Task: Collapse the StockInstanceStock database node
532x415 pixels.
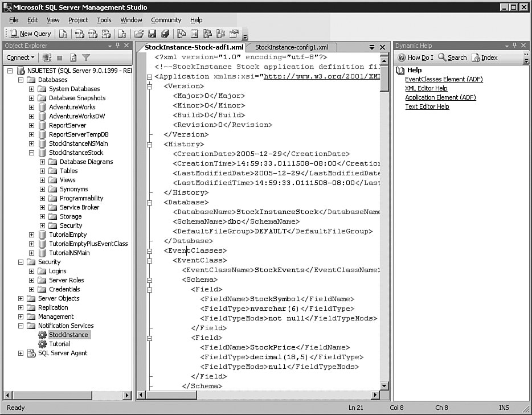Action: coord(31,153)
